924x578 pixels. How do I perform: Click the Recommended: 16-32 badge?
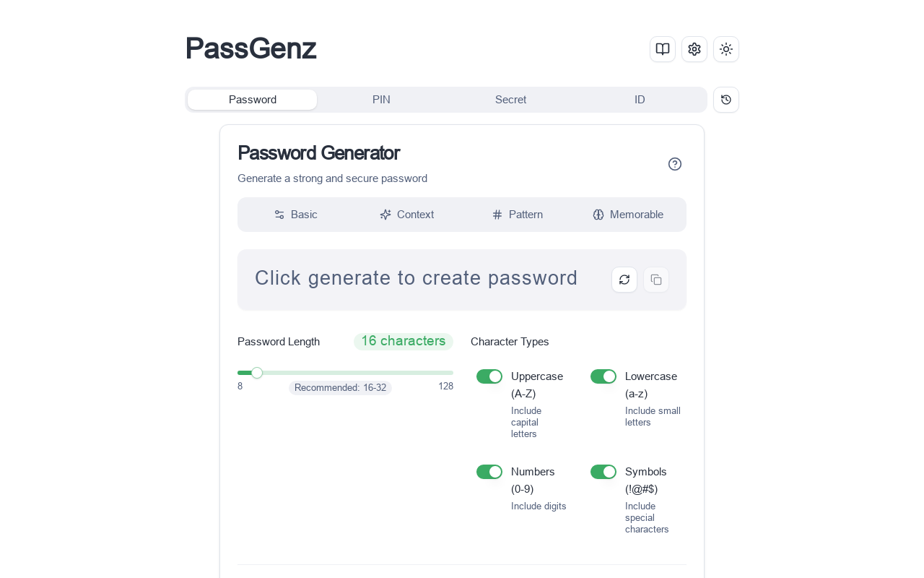click(x=340, y=388)
